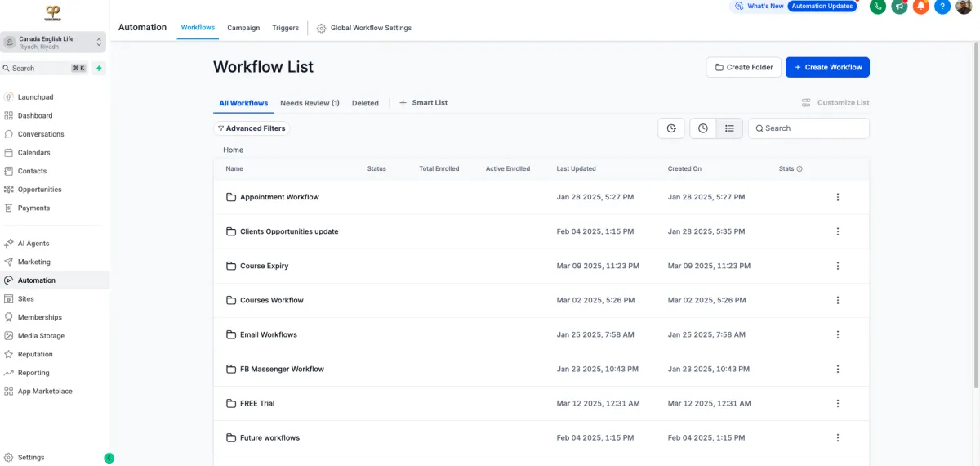
Task: Go to Dashboard in sidebar
Action: pyautogui.click(x=35, y=115)
